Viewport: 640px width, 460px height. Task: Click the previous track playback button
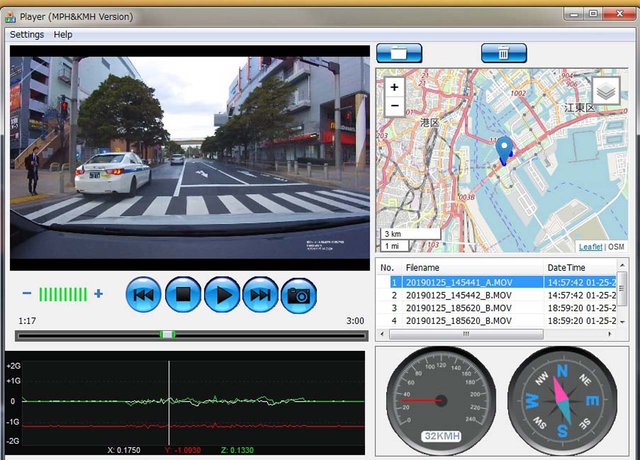pyautogui.click(x=144, y=295)
